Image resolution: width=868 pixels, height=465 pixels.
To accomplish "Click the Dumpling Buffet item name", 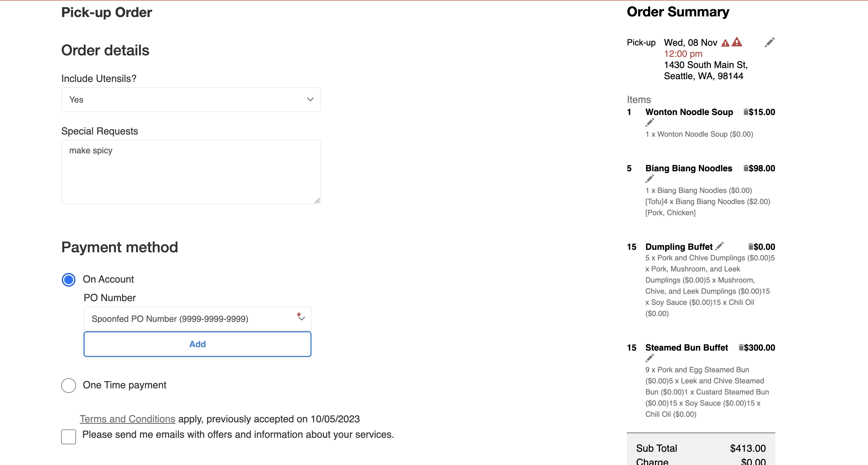I will click(x=679, y=247).
